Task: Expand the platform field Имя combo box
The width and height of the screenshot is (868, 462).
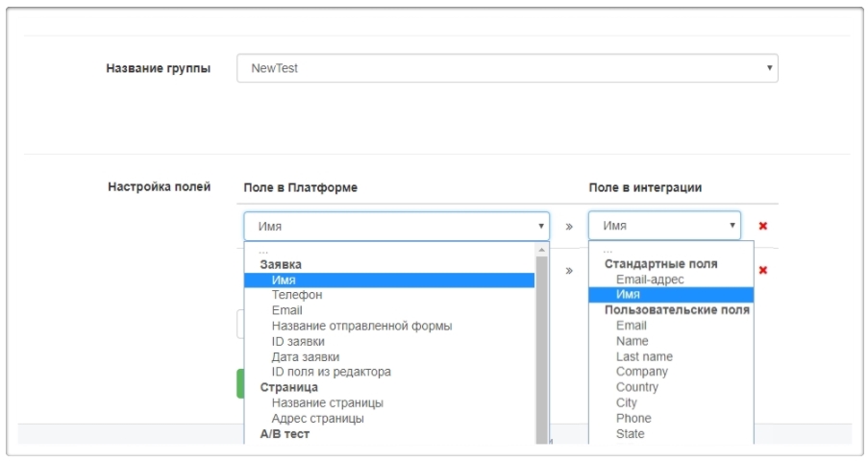Action: click(396, 227)
